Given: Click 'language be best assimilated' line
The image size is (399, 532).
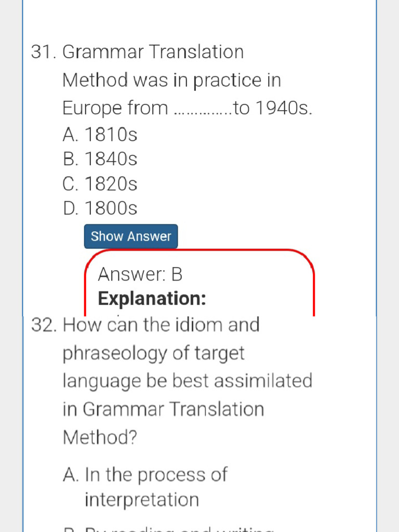Looking at the screenshot, I should click(x=188, y=382).
